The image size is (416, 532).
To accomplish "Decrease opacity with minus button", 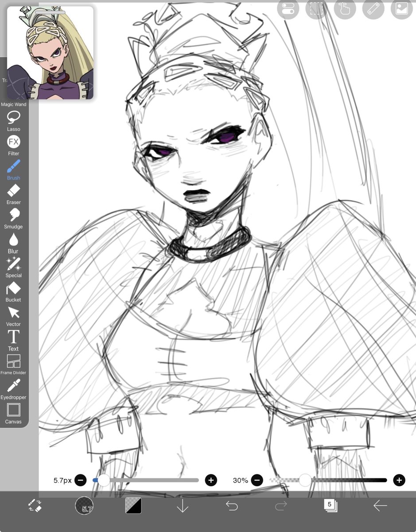I will (257, 480).
